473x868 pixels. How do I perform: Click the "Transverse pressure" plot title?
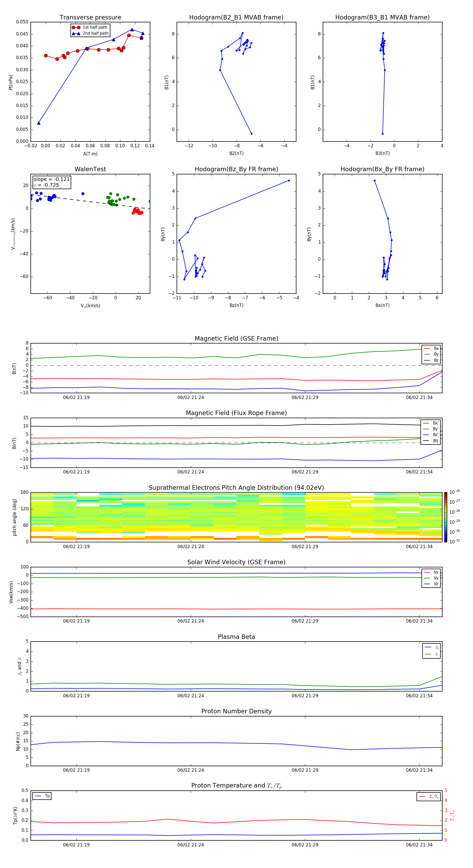[x=90, y=18]
